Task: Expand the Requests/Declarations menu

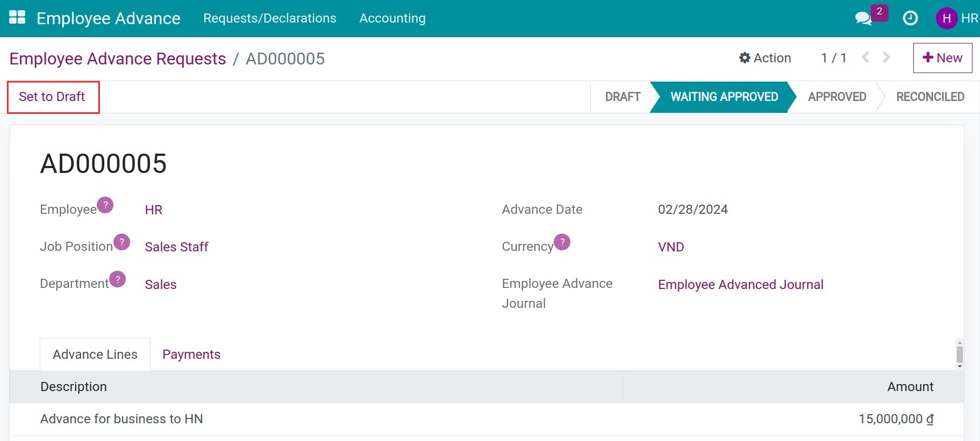Action: pyautogui.click(x=269, y=18)
